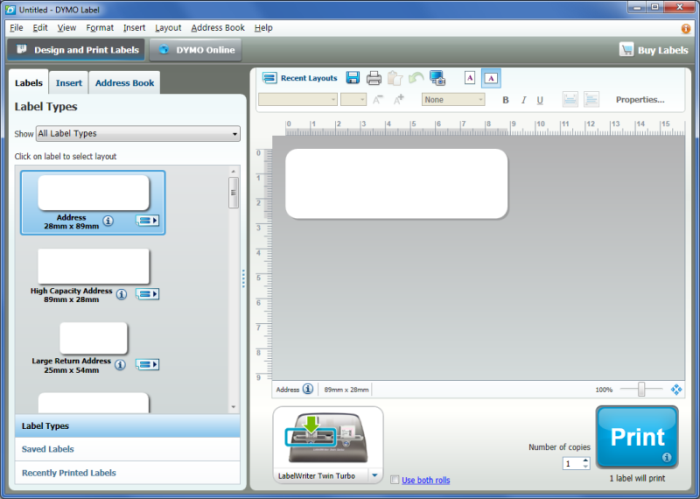The image size is (700, 499).
Task: Select the High Capacity Address label thumbnail
Action: (x=93, y=266)
